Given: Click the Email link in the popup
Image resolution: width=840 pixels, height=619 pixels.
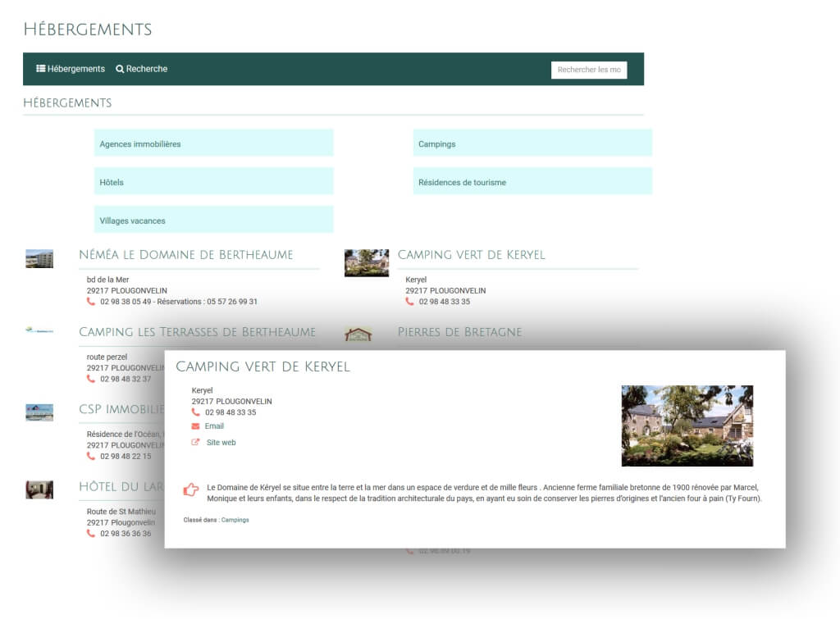Looking at the screenshot, I should (x=214, y=426).
